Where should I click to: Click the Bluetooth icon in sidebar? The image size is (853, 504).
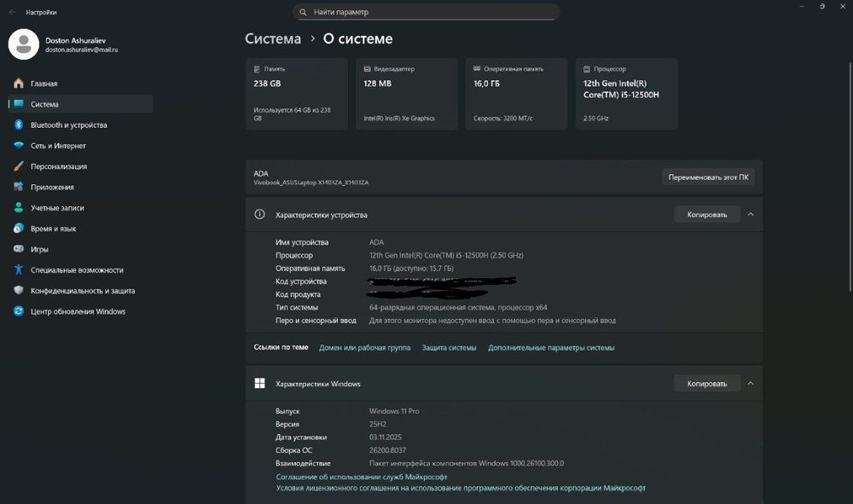pyautogui.click(x=19, y=125)
